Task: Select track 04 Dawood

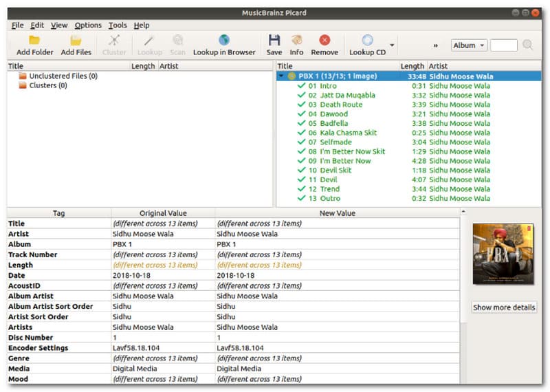Action: point(408,113)
